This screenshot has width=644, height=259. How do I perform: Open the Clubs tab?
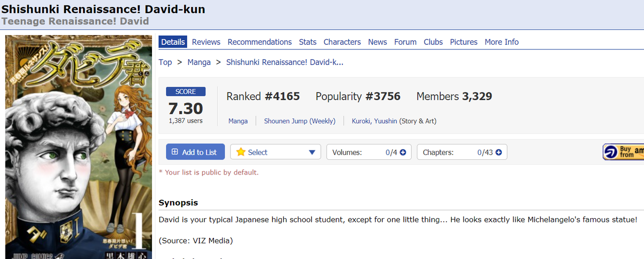[433, 42]
